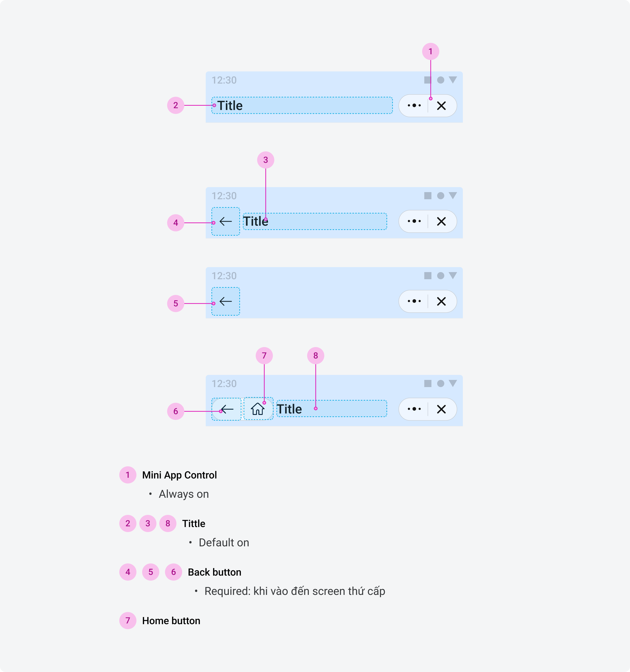Select annotation badge 7 above the home icon
Image resolution: width=630 pixels, height=672 pixels.
coord(264,356)
